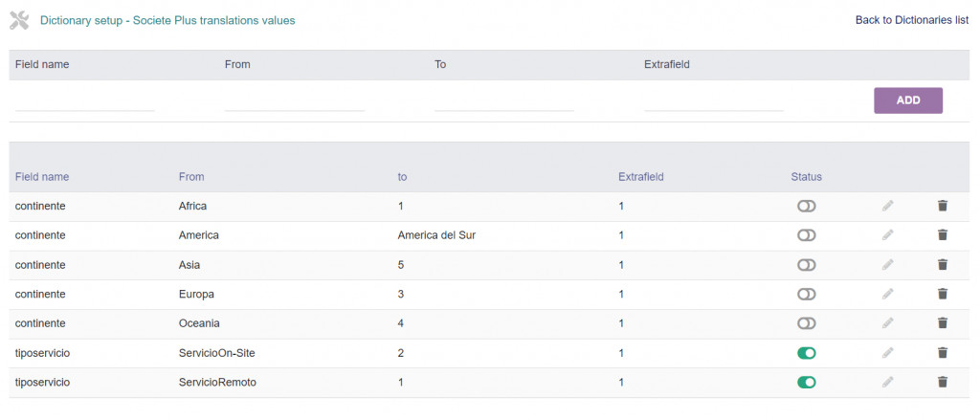Image resolution: width=980 pixels, height=420 pixels.
Task: Remove the ServicioRemoto entry via trash
Action: pos(942,383)
